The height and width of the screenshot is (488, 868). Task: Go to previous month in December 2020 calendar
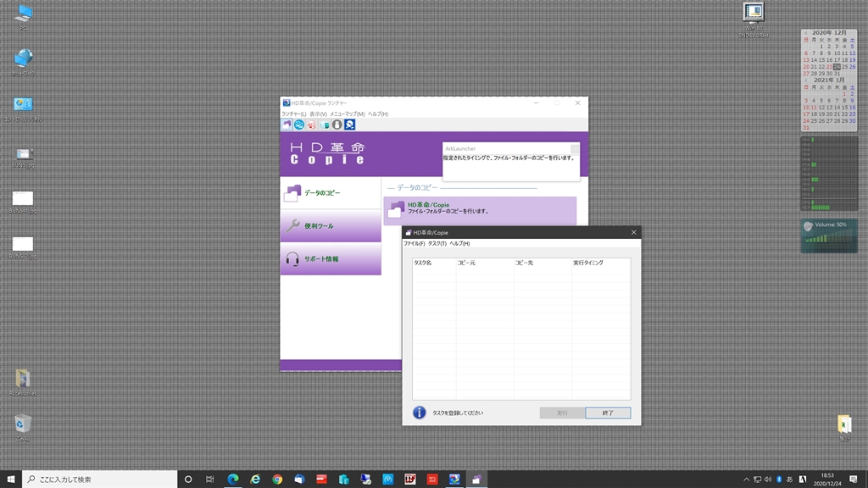(806, 33)
